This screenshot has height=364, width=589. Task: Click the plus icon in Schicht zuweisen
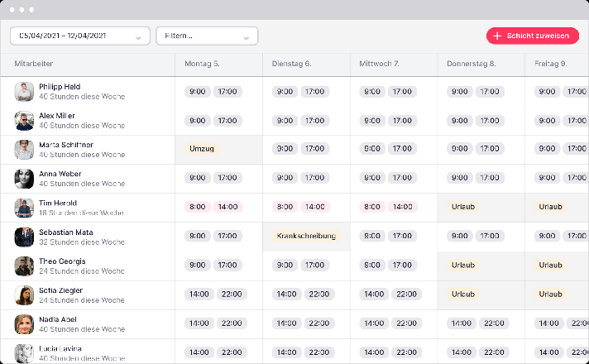497,36
